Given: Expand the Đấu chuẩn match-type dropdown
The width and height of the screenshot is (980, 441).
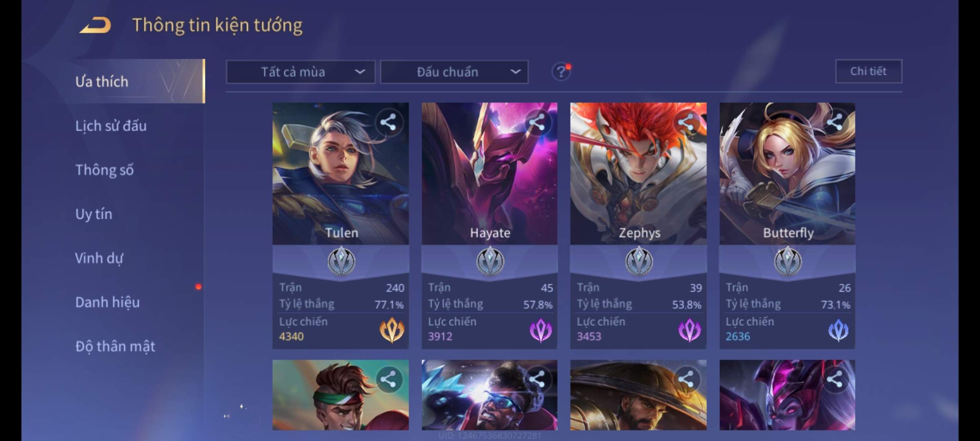Looking at the screenshot, I should (x=454, y=72).
